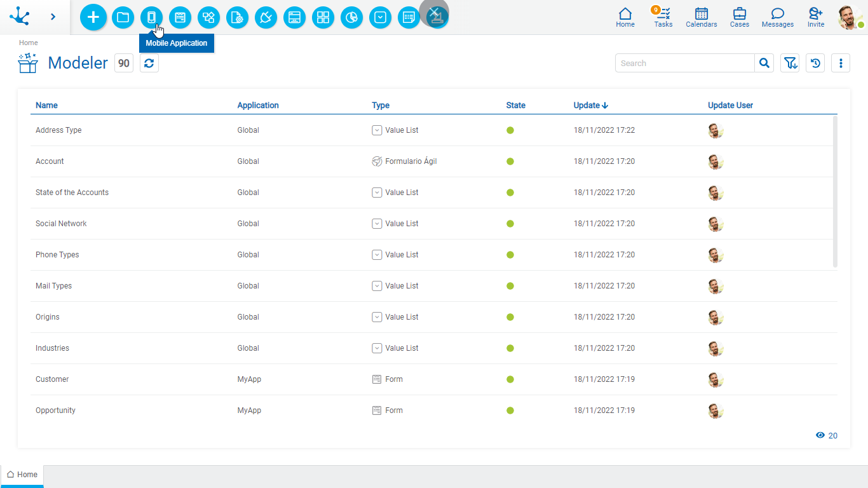Screen dimensions: 868x488
Task: Sort by Update User column header
Action: tap(731, 105)
